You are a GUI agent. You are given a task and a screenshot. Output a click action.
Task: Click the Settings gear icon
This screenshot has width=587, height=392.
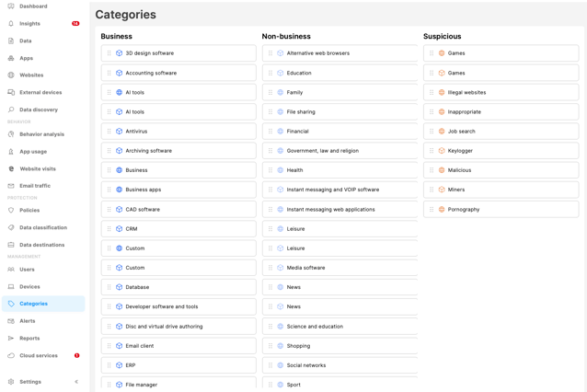click(x=11, y=382)
